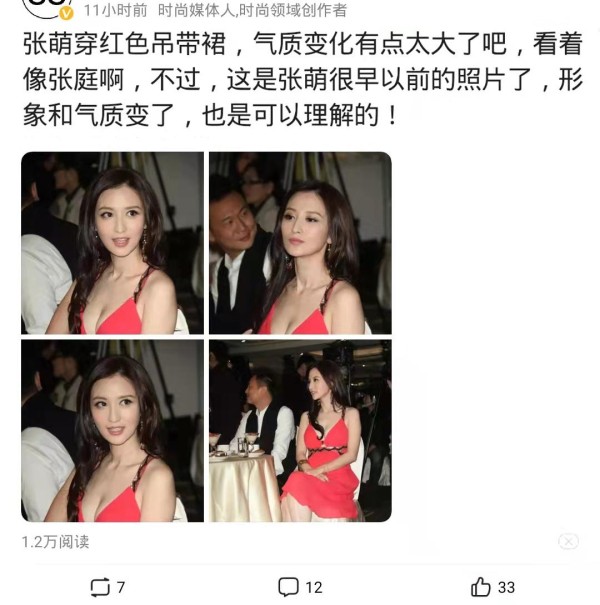Image resolution: width=600 pixels, height=605 pixels.
Task: Click the yellow verified V badge
Action: (x=66, y=14)
